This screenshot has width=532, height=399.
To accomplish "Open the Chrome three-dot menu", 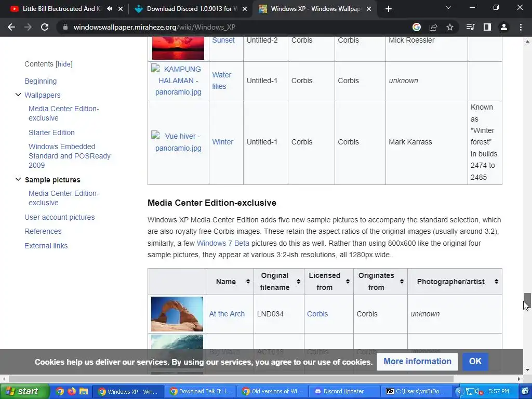I will 521,27.
